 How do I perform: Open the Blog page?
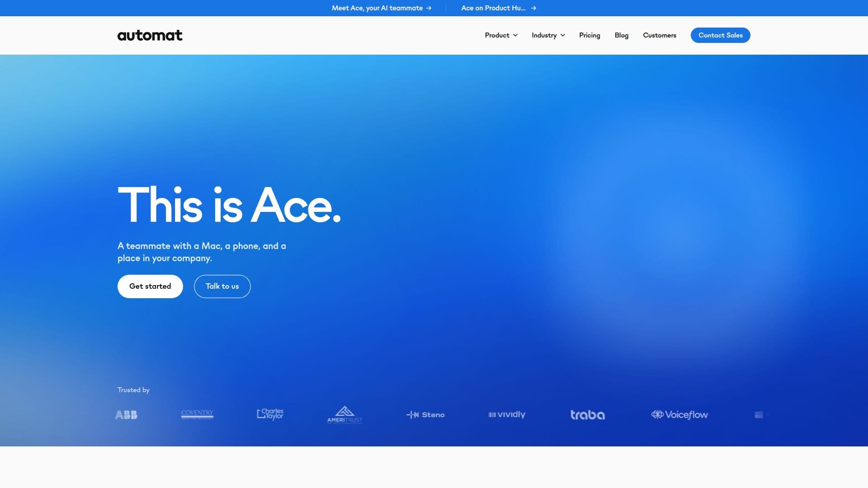point(621,35)
